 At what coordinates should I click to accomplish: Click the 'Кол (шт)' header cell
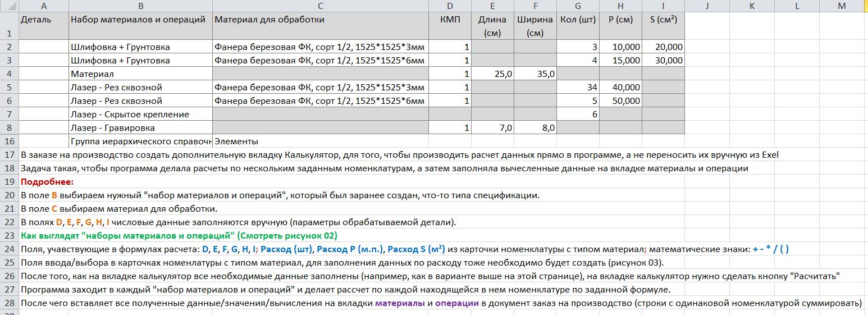578,20
